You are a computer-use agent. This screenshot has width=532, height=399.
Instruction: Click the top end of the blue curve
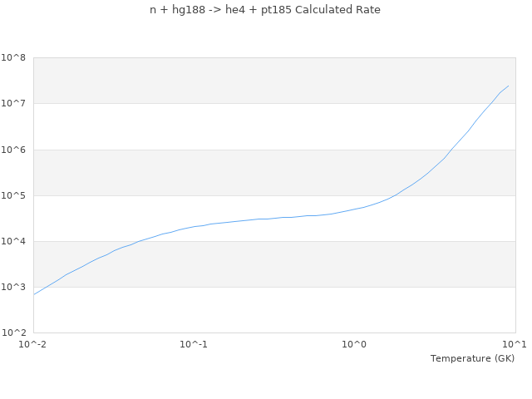point(508,86)
